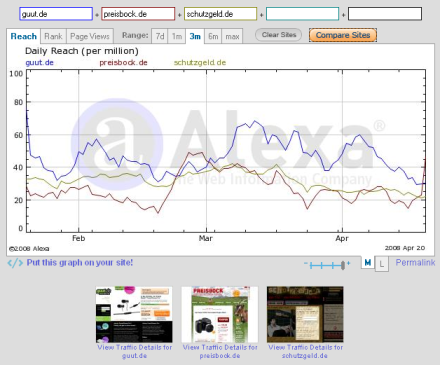Select the 3m range tab
This screenshot has width=440, height=365.
coord(195,36)
